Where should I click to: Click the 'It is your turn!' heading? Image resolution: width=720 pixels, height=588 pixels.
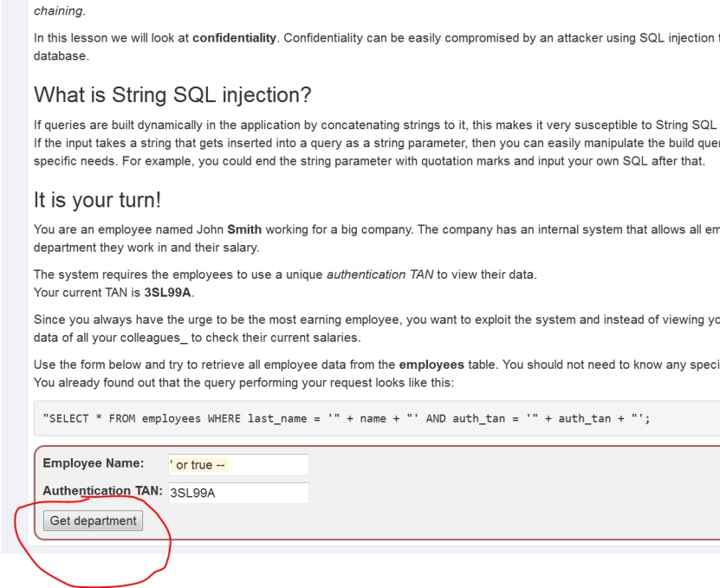click(x=97, y=200)
